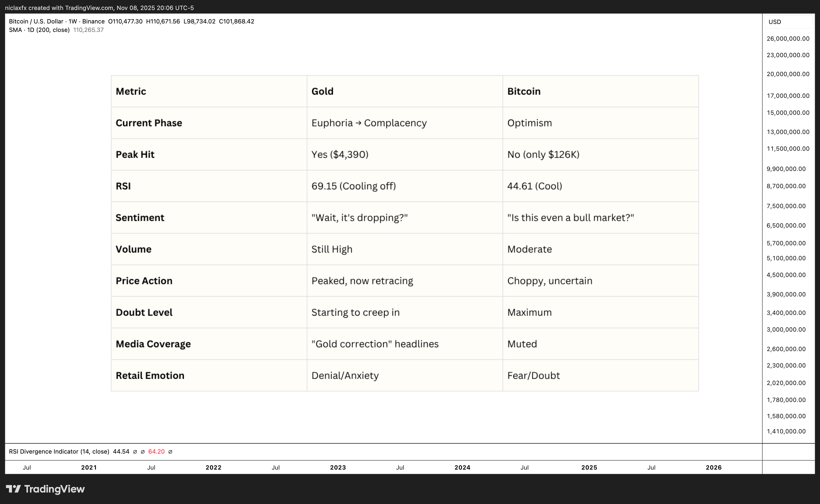This screenshot has width=820, height=504.
Task: Select the 'Sentiment' row label
Action: (140, 218)
